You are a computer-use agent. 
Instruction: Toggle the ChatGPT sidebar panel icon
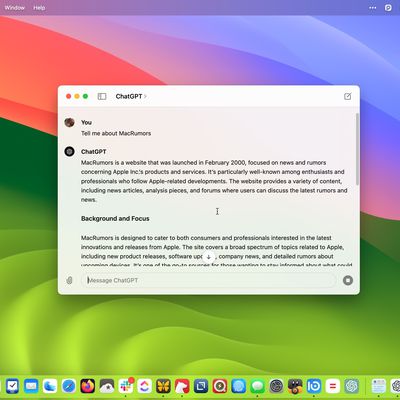coord(102,96)
